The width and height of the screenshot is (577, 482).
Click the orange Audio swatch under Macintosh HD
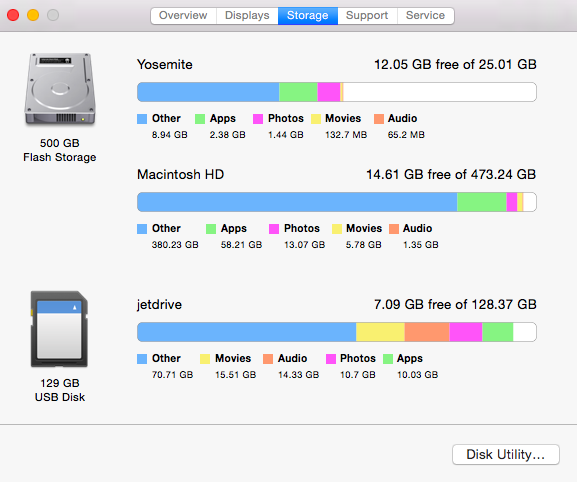point(394,229)
